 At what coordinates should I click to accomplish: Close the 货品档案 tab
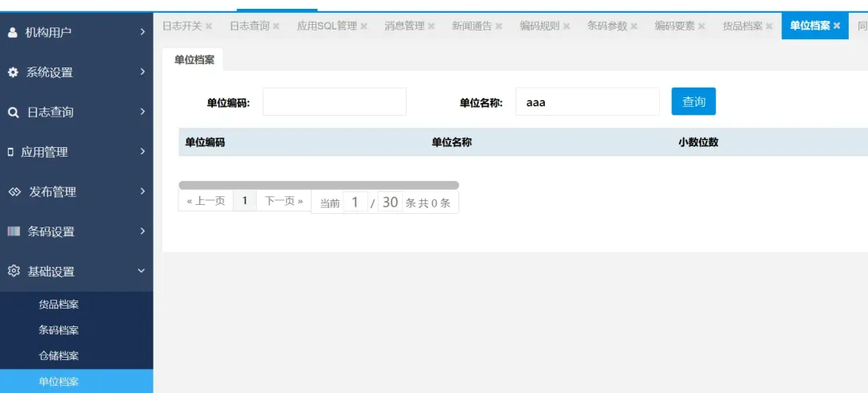769,26
